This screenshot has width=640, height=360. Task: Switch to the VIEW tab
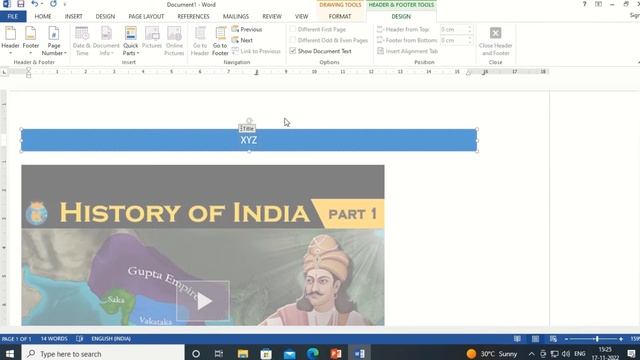tap(302, 16)
